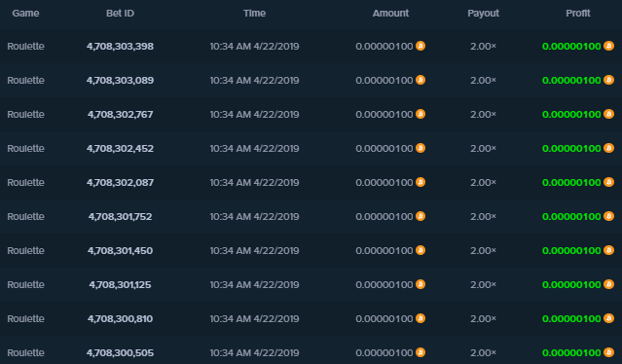The height and width of the screenshot is (364, 622).
Task: Click the Bitcoin profit icon in row 4,708,301,125
Action: pyautogui.click(x=609, y=284)
